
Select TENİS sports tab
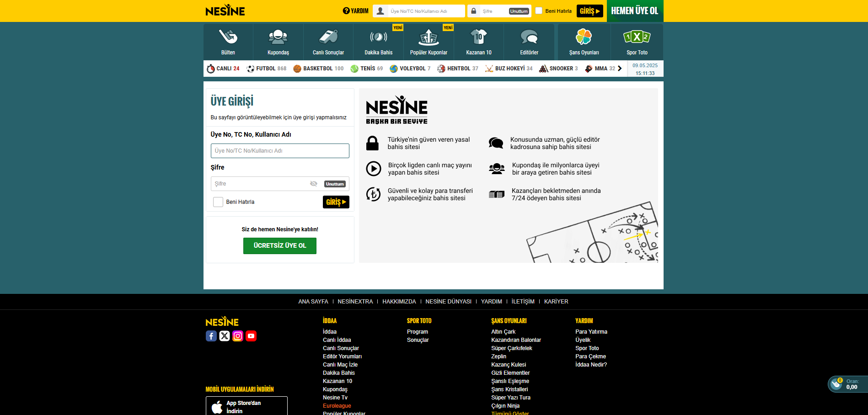367,69
